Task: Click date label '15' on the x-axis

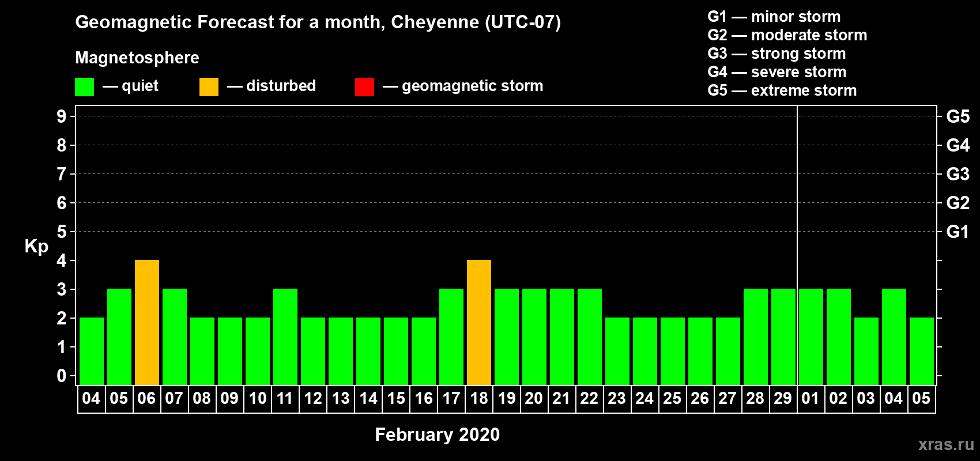Action: 396,399
